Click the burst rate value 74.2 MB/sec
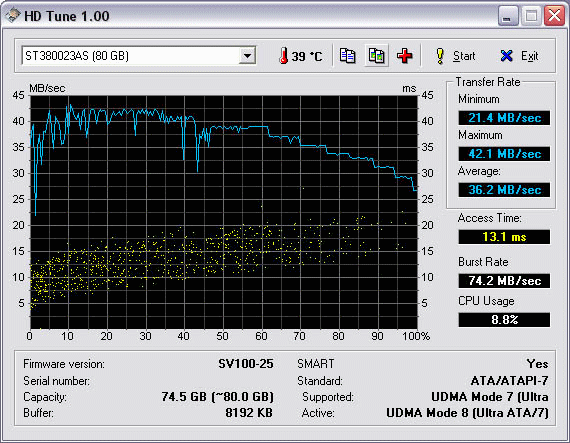This screenshot has height=443, width=570. pos(504,281)
